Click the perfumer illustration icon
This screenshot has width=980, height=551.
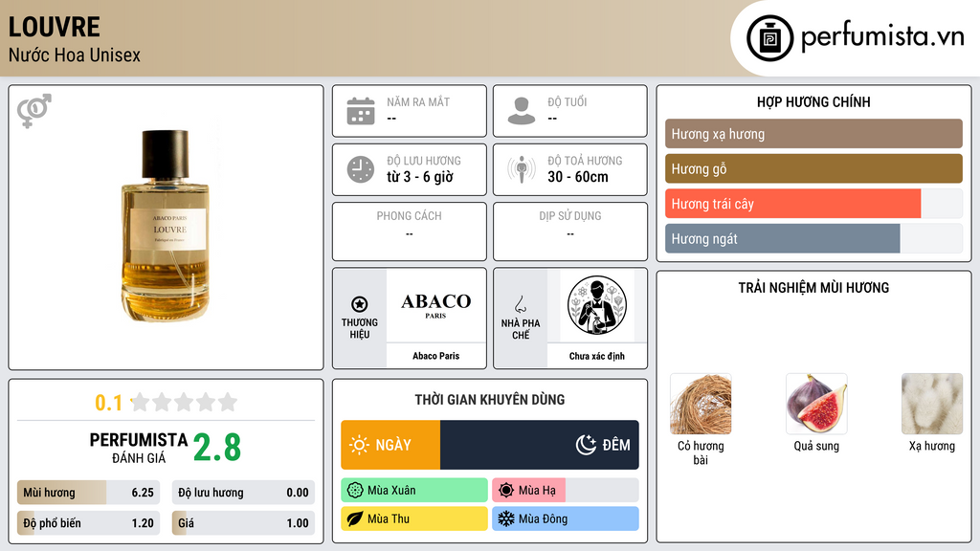pyautogui.click(x=597, y=305)
